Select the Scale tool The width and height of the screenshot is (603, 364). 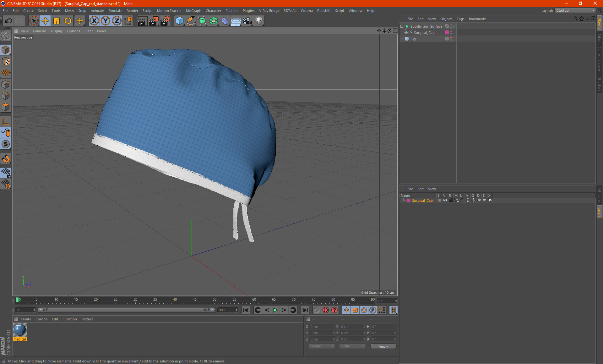(x=57, y=21)
